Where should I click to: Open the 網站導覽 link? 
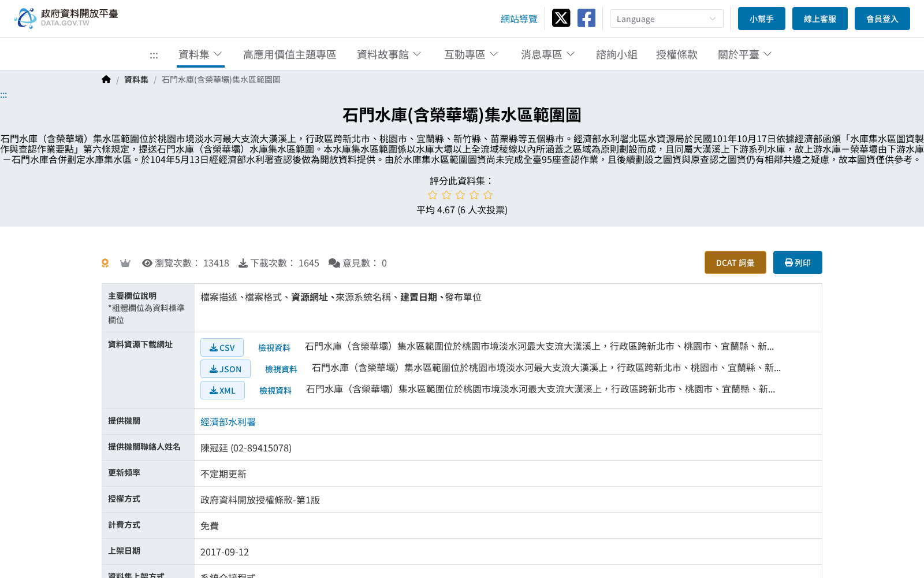tap(519, 19)
